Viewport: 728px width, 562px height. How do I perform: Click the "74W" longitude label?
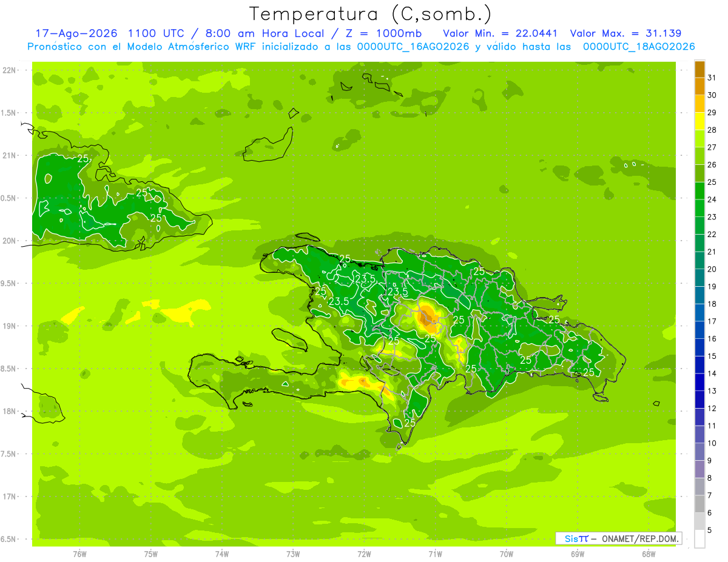pyautogui.click(x=222, y=554)
